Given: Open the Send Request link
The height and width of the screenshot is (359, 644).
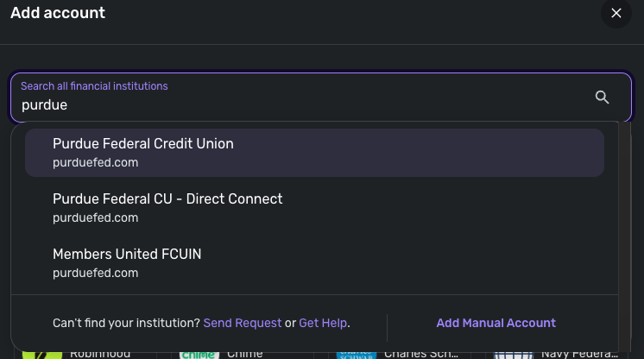Looking at the screenshot, I should click(243, 323).
